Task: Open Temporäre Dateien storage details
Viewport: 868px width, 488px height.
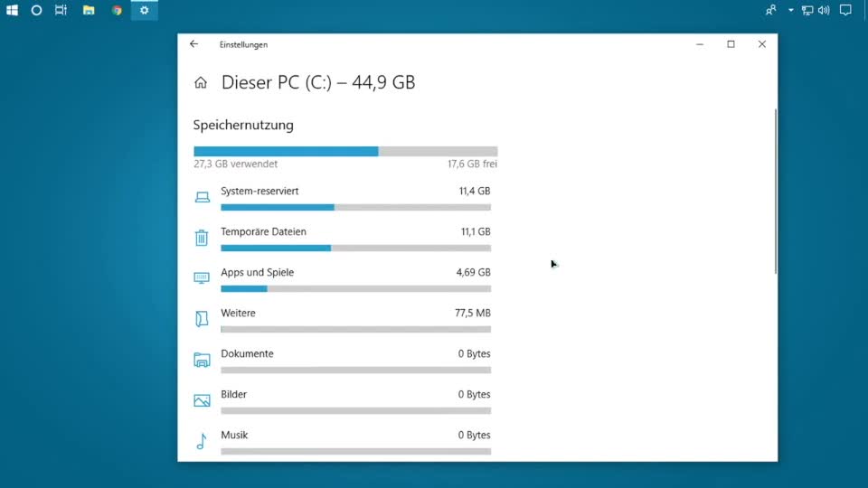Action: tap(342, 239)
